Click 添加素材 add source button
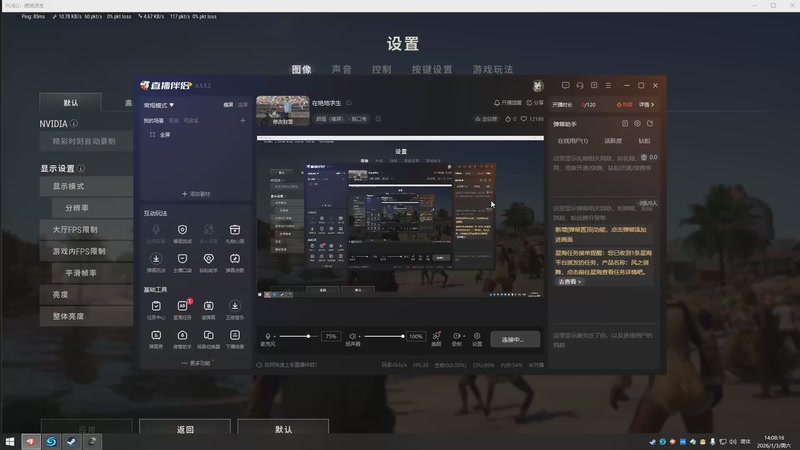This screenshot has width=800, height=450. 196,194
